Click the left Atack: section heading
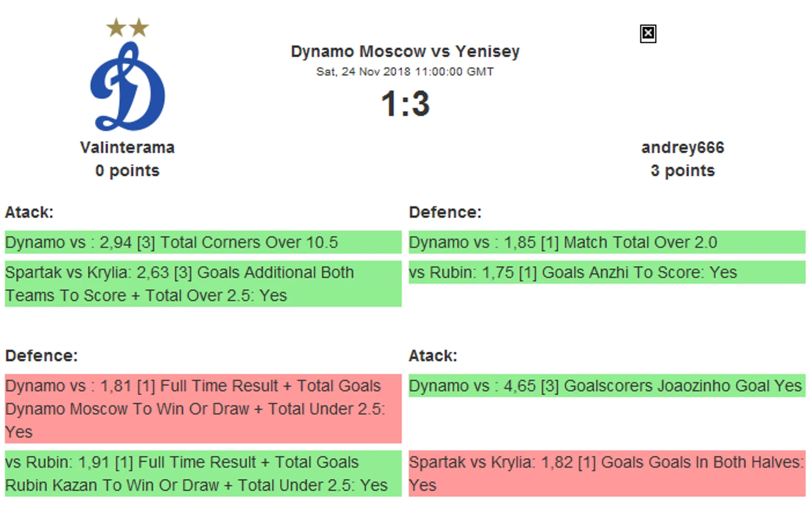 [x=29, y=212]
